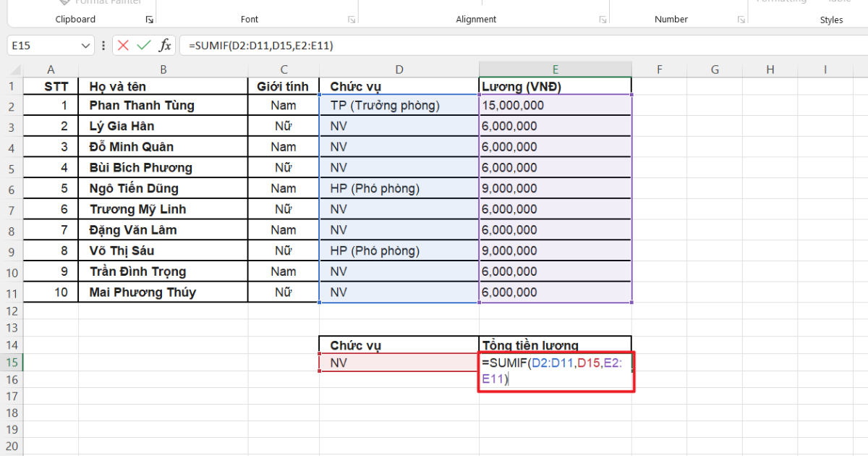868x456 pixels.
Task: Select the cell 'Ngô Tiến Dũng'
Action: coord(163,189)
